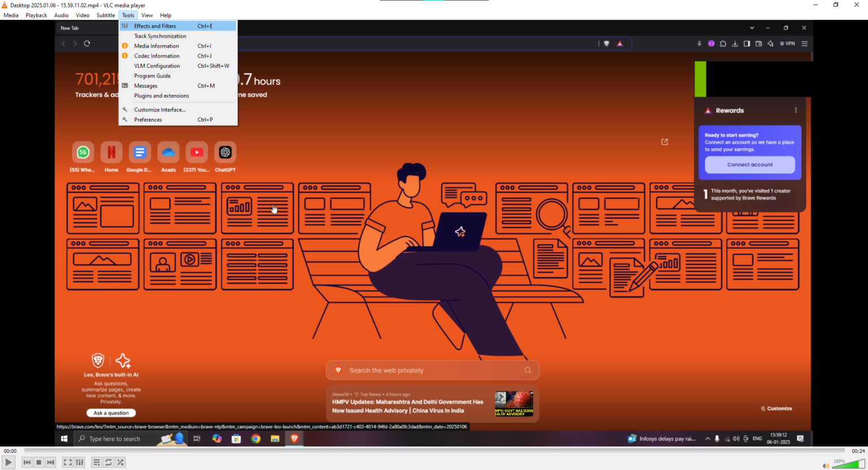Select Preferences from the Tools menu

(x=147, y=119)
